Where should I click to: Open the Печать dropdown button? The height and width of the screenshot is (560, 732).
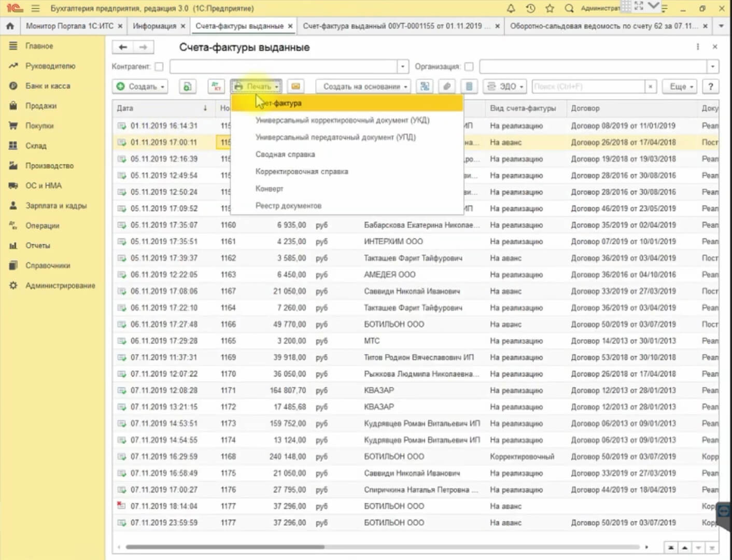257,87
